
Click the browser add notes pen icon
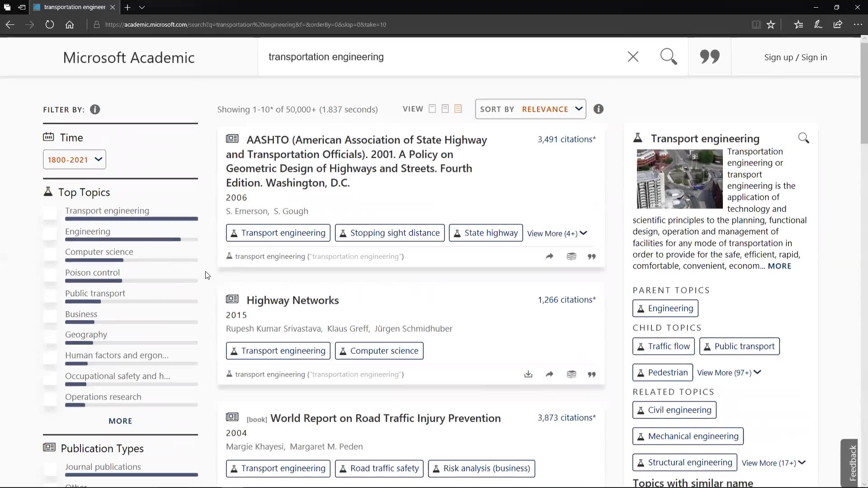[818, 24]
